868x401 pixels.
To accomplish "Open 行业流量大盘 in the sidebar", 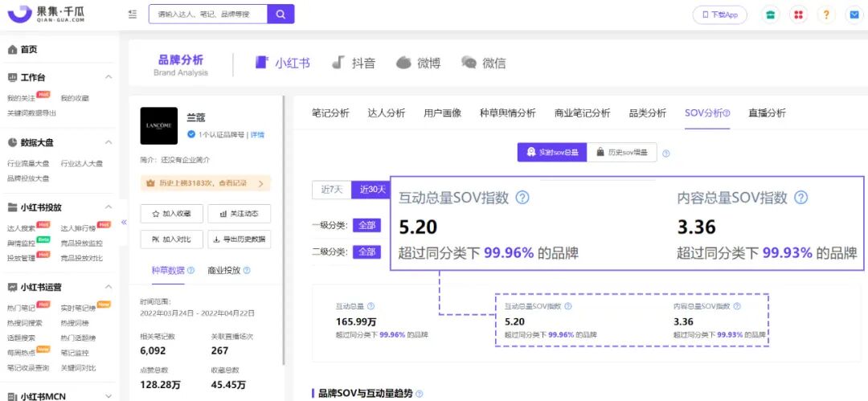I will (x=28, y=164).
